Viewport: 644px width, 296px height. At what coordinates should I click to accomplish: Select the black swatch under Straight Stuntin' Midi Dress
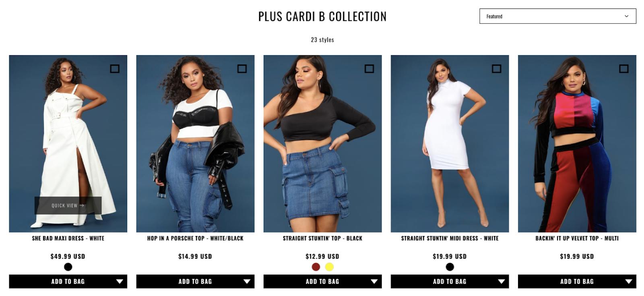(450, 267)
